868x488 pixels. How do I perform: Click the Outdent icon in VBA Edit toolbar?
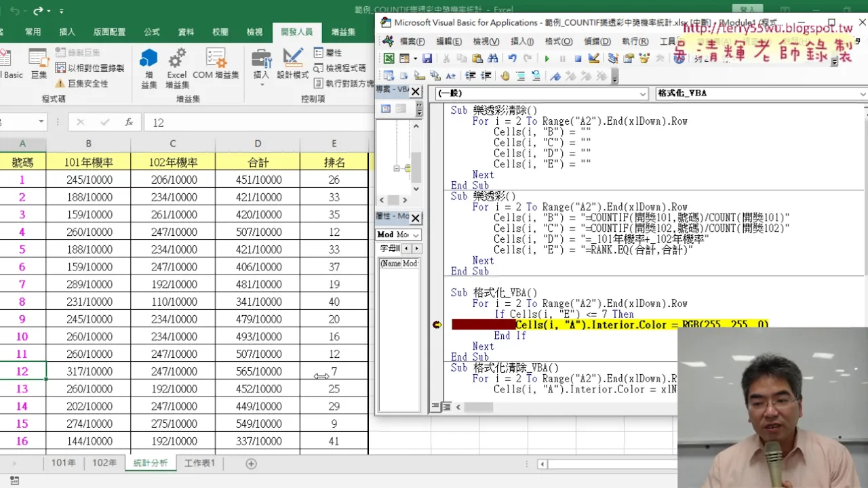pos(486,76)
